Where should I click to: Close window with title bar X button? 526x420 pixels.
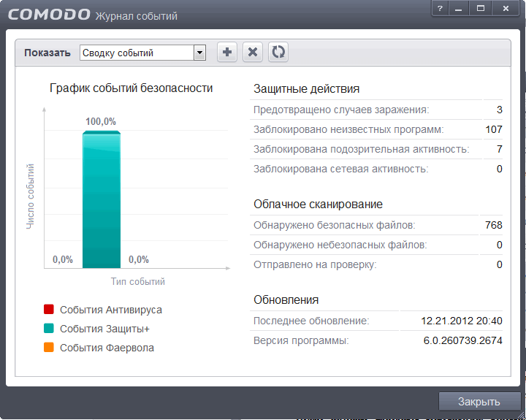(506, 8)
